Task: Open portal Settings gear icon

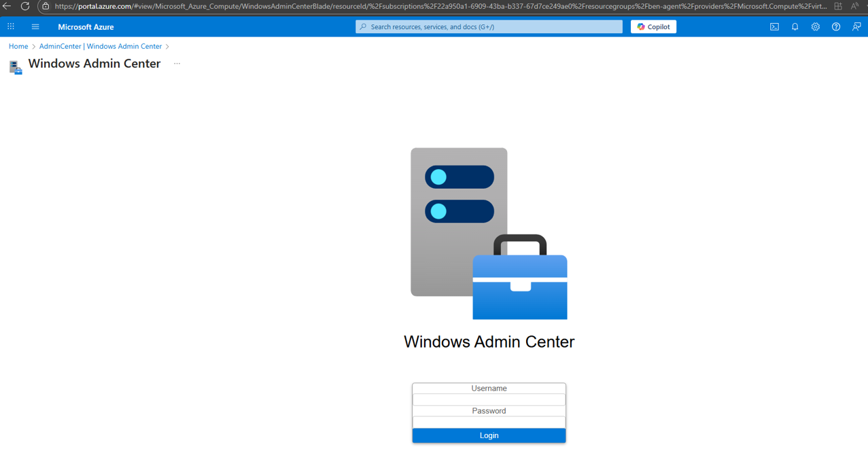Action: [x=815, y=27]
